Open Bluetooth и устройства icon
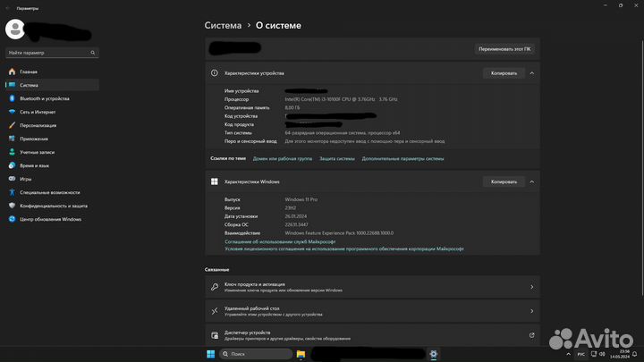The height and width of the screenshot is (362, 644). [x=12, y=98]
